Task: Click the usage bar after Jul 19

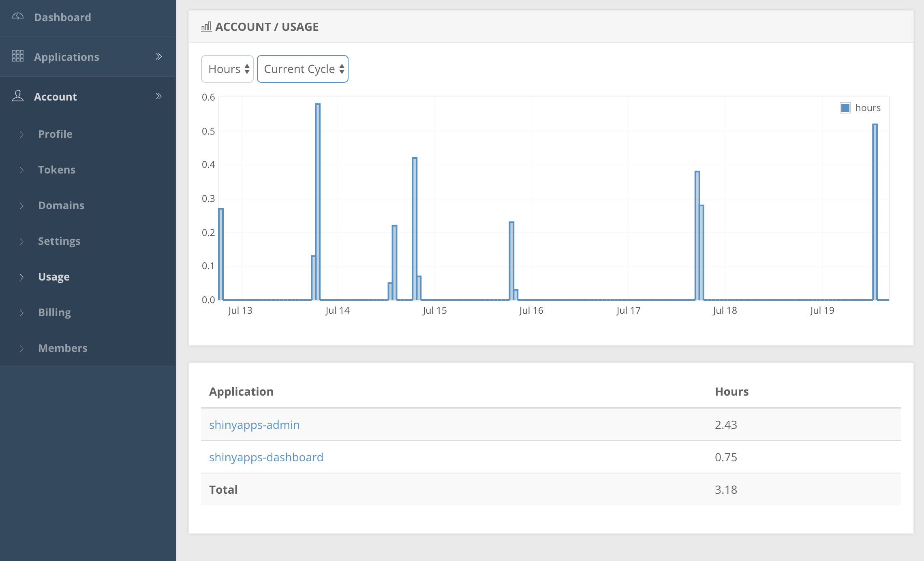Action: tap(875, 212)
